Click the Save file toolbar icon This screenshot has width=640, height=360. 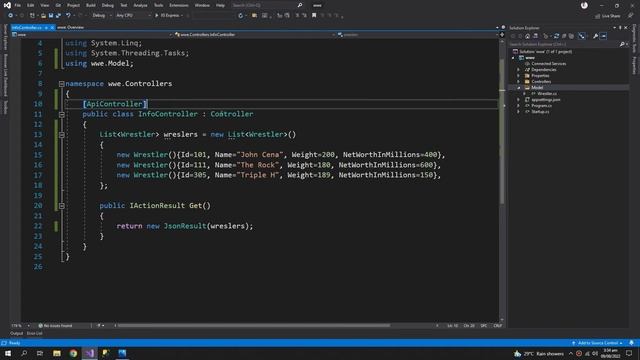click(x=51, y=16)
